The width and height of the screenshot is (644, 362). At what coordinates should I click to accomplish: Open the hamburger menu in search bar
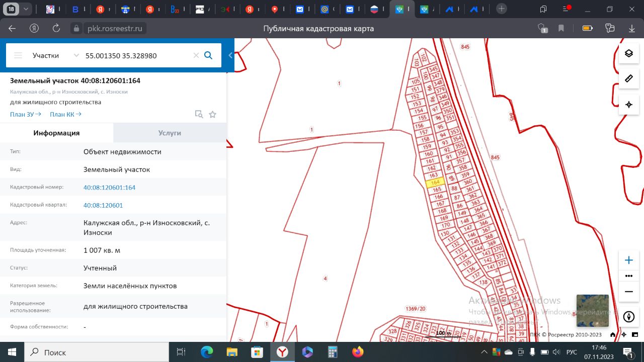tap(18, 55)
